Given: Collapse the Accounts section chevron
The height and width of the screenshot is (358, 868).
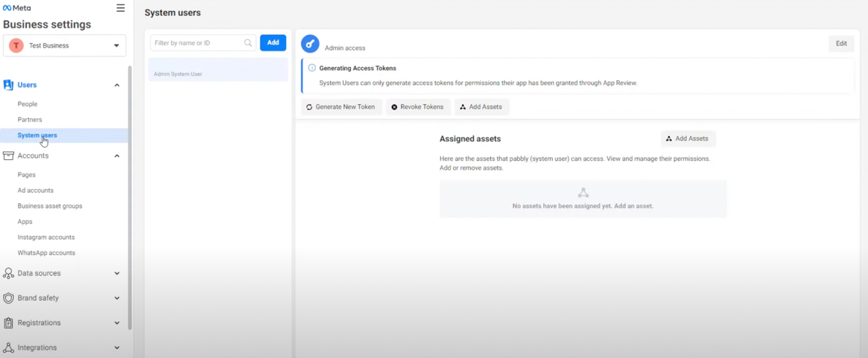Looking at the screenshot, I should tap(117, 156).
